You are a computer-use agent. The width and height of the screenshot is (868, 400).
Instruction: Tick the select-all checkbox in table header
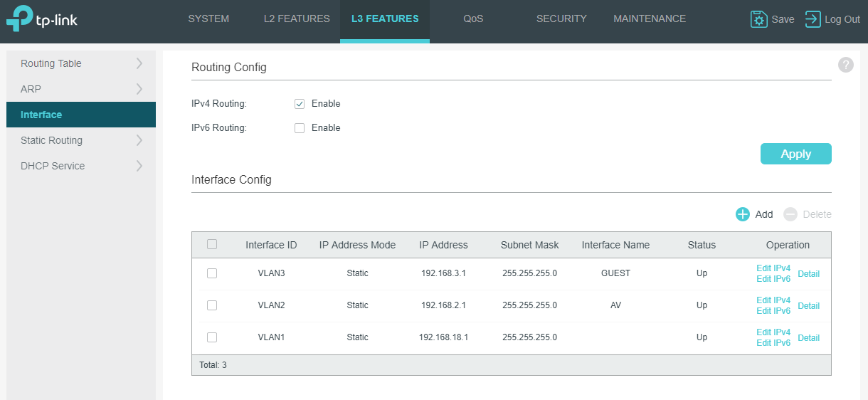click(x=212, y=244)
